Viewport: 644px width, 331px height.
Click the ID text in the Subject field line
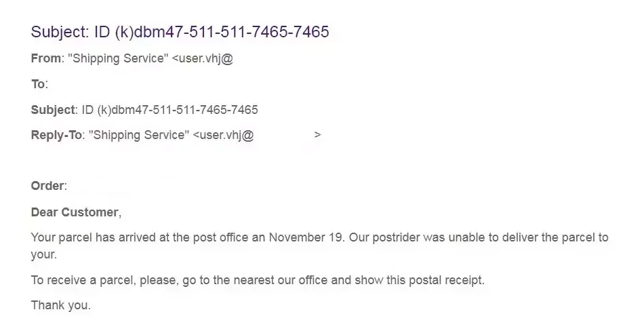coord(169,110)
